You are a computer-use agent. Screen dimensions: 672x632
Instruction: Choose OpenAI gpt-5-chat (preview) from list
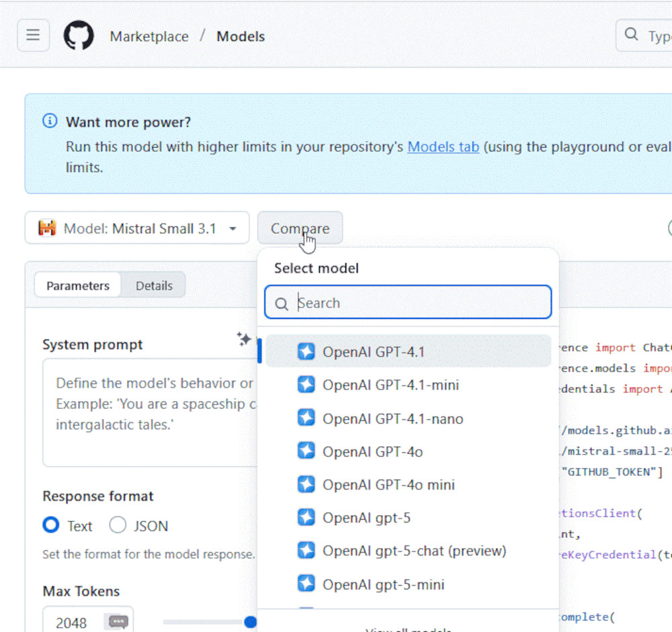(x=414, y=551)
